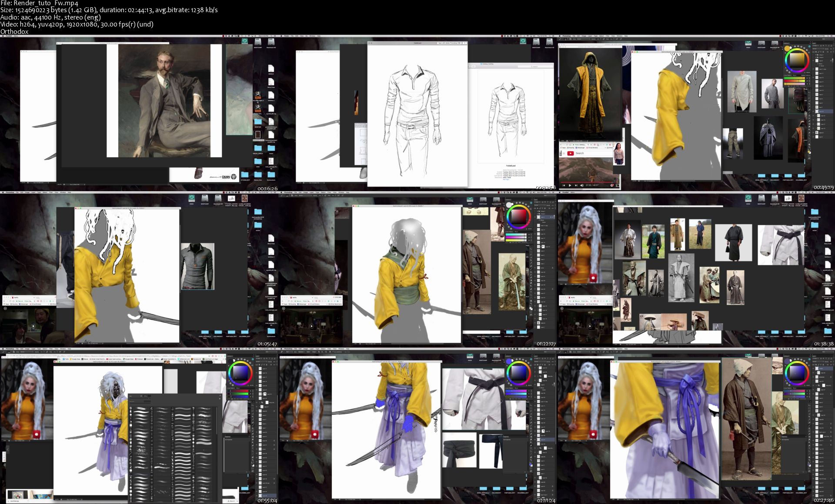Open the BOOTCAMP drive icon in the 00:49:19 frame
This screenshot has width=835, height=504.
(762, 43)
